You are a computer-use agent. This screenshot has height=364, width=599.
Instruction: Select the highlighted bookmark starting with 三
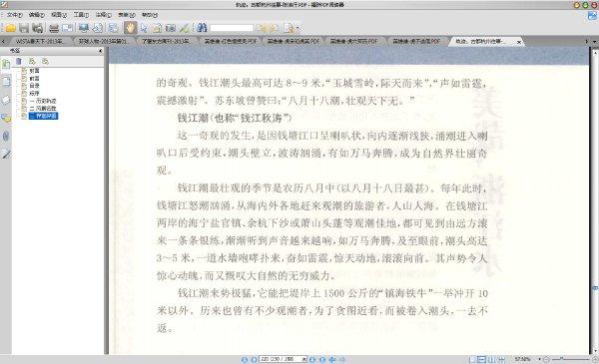pos(43,116)
